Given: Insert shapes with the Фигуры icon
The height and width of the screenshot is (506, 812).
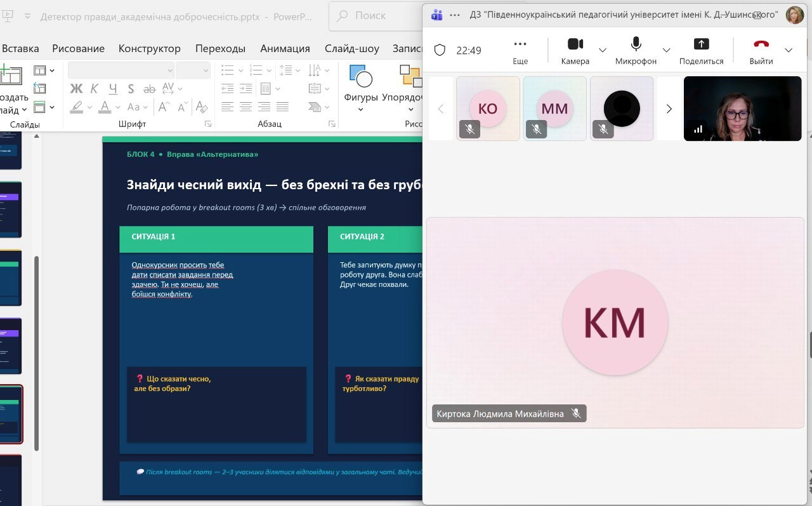Looking at the screenshot, I should [x=361, y=78].
